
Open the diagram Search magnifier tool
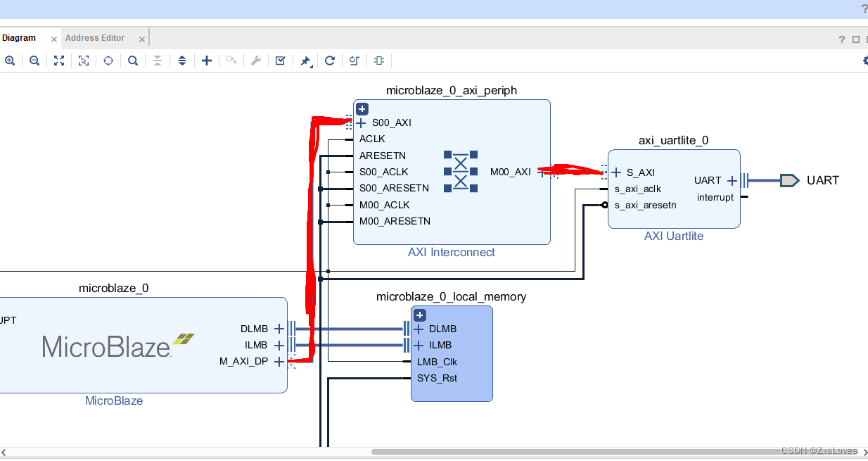tap(133, 61)
